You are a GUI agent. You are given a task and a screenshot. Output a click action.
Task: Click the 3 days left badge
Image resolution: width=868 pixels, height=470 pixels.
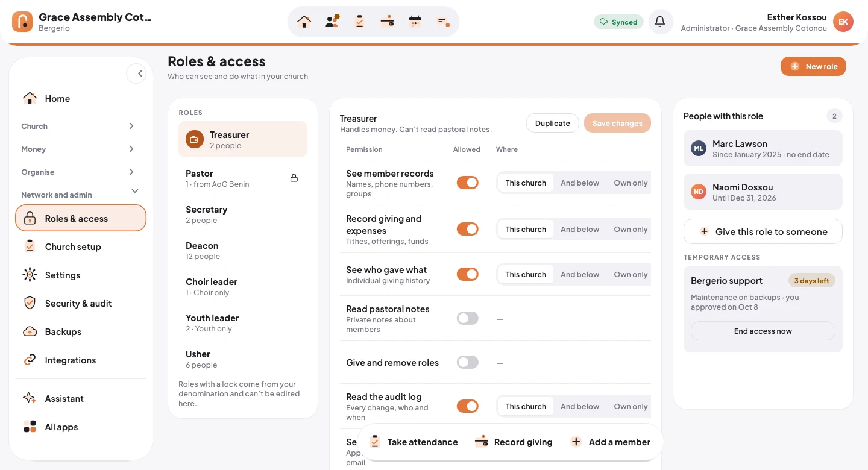pyautogui.click(x=811, y=281)
